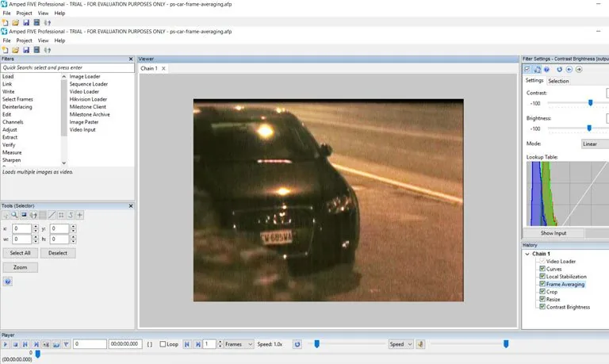Viewport: 609px width, 364px height.
Task: Select Video Loader in the Filters list
Action: pyautogui.click(x=84, y=92)
